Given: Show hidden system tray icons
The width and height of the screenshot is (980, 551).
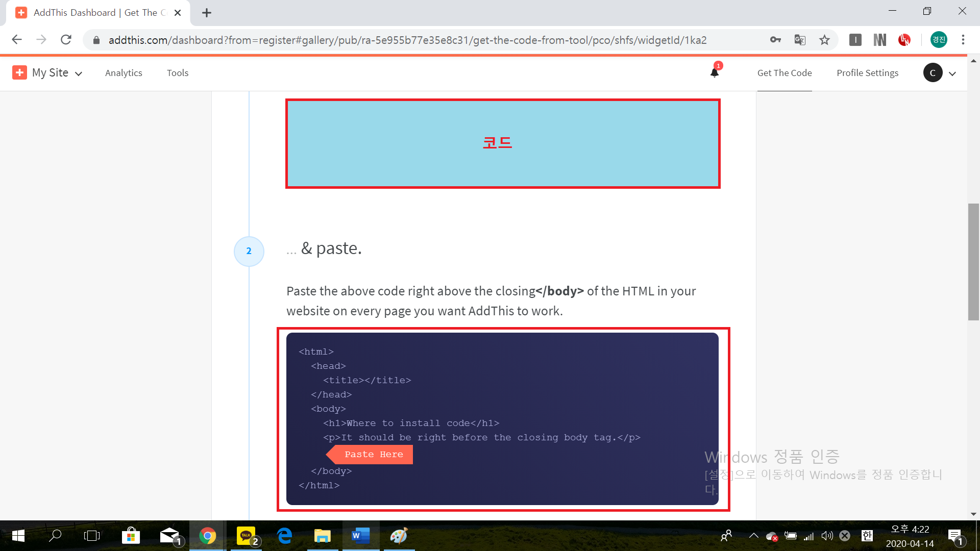Looking at the screenshot, I should click(x=753, y=536).
